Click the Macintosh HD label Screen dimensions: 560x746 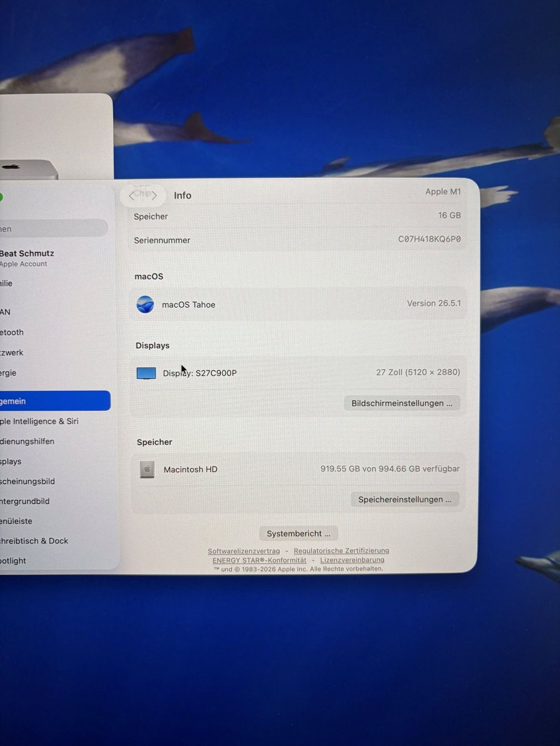point(191,469)
